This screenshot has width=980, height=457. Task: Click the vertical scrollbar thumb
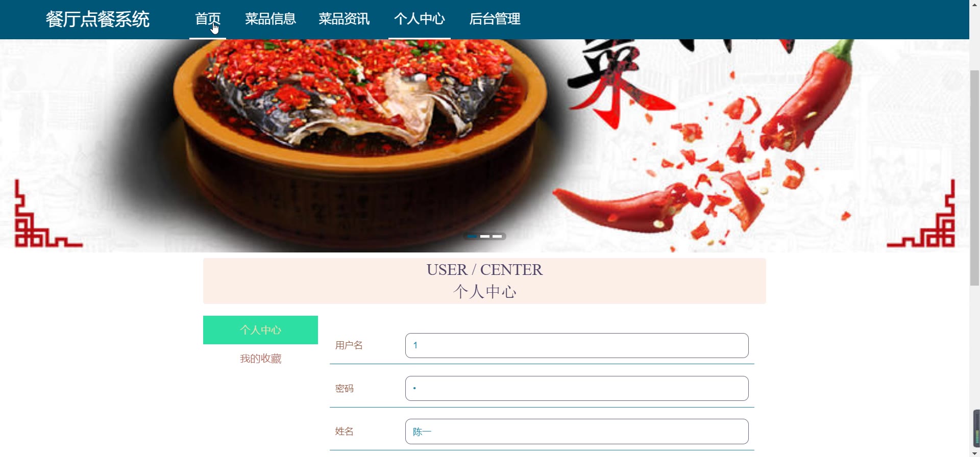(975, 177)
